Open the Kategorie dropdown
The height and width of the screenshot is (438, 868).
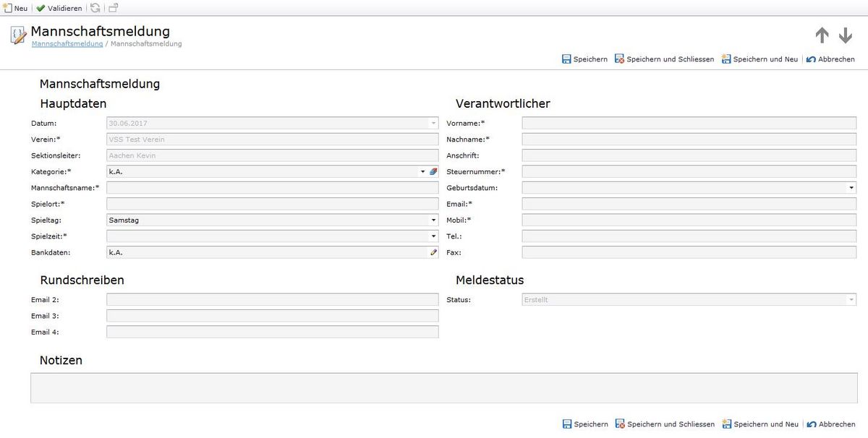(423, 172)
